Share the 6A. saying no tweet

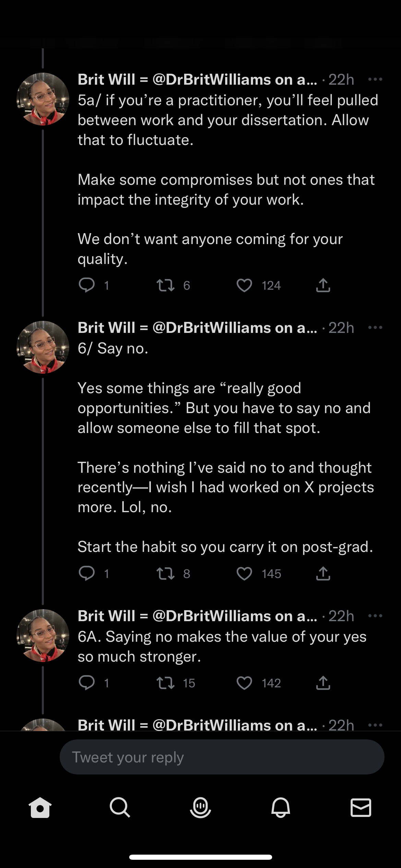323,683
